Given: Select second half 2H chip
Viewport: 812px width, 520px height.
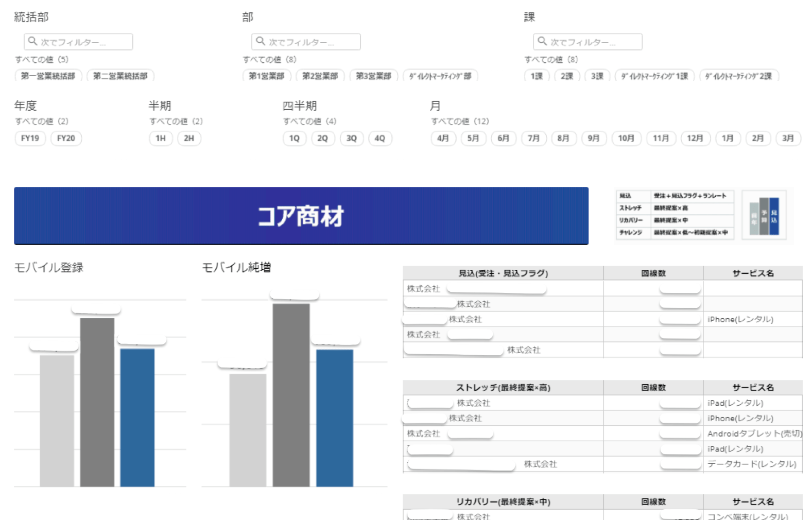Looking at the screenshot, I should [x=189, y=138].
